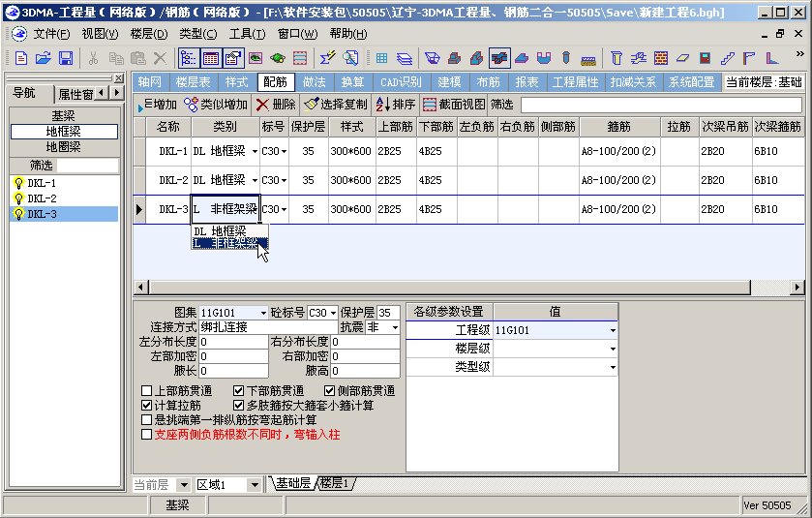Viewport: 812px width, 518px height.
Task: Click the 删除 button
Action: tap(276, 105)
